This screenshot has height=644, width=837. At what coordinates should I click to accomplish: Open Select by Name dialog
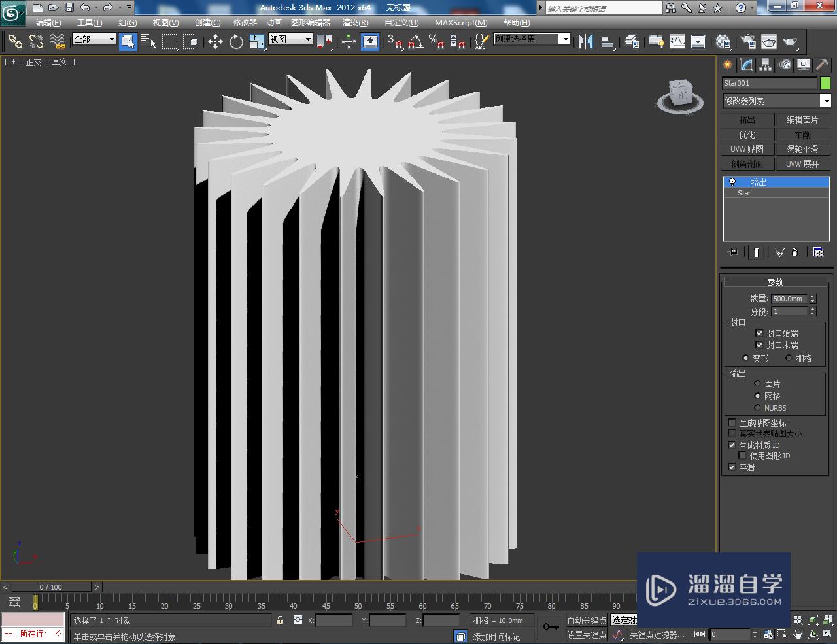148,42
